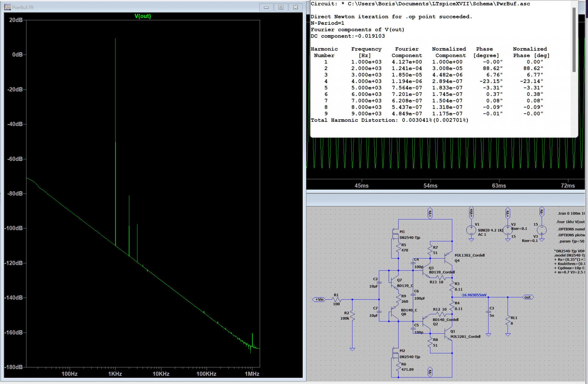Select the RL1 8-ohm load resistor
Viewport: 588px width, 384px height.
point(508,320)
